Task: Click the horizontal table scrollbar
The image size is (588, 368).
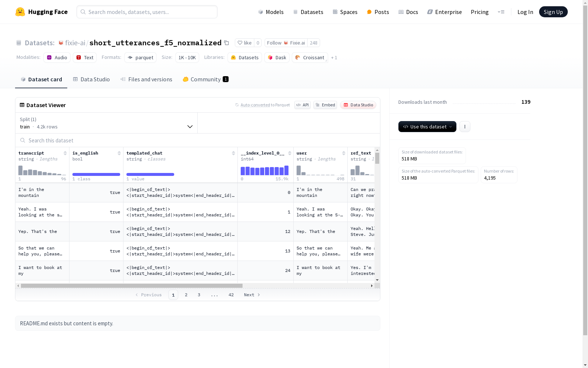Action: point(132,286)
